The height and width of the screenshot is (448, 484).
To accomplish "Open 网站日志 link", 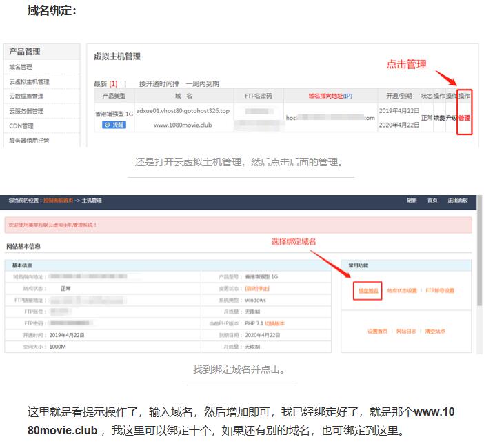I will click(406, 332).
